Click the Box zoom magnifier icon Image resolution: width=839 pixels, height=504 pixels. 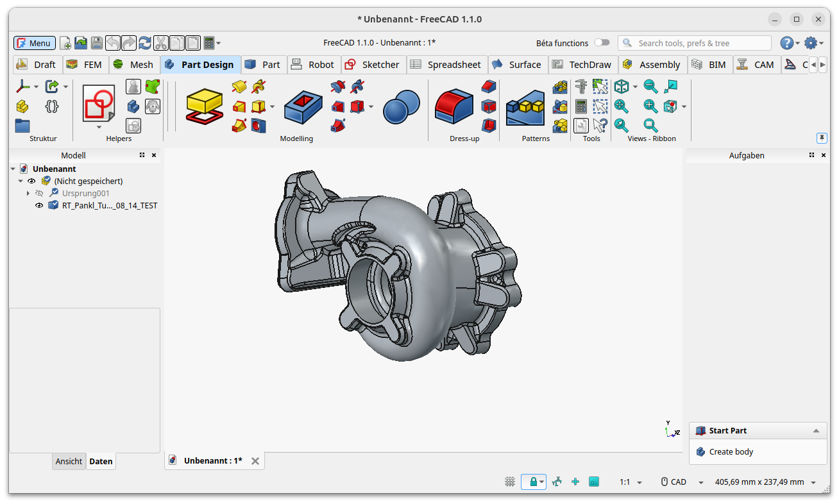coord(650,125)
